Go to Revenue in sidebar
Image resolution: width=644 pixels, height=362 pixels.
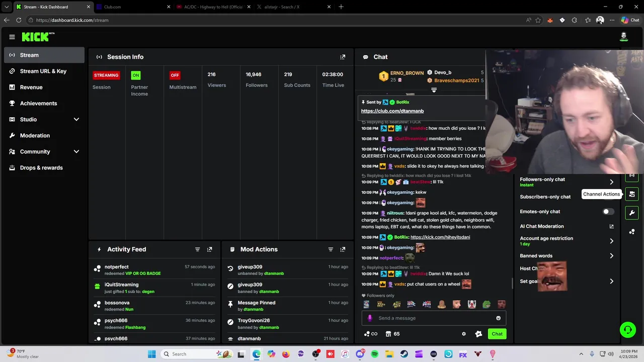click(44, 87)
